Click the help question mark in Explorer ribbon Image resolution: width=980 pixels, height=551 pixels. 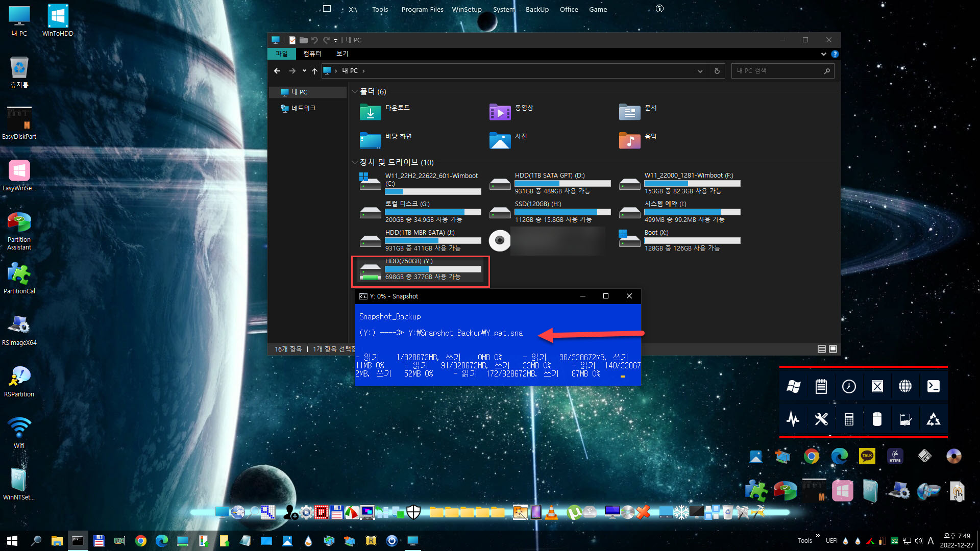click(835, 54)
